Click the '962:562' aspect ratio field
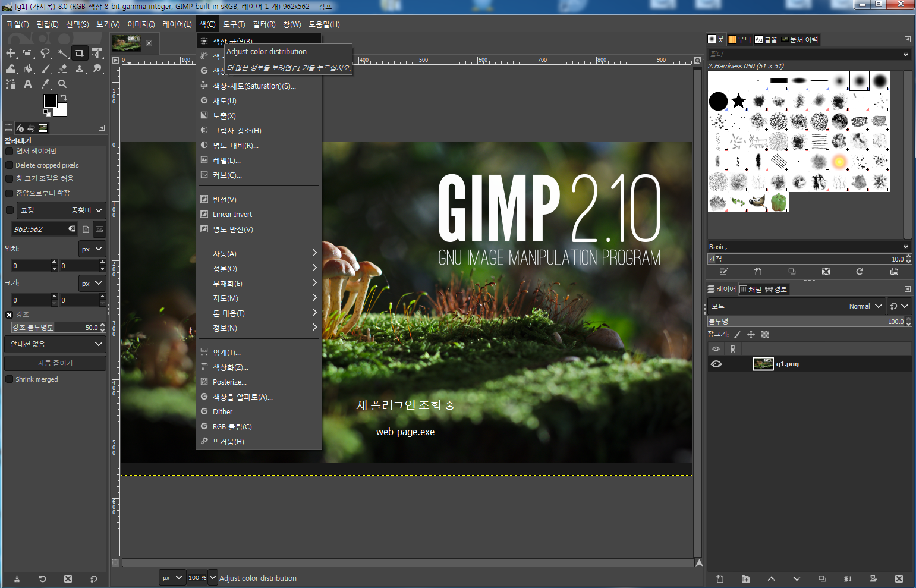The height and width of the screenshot is (588, 916). [x=44, y=229]
